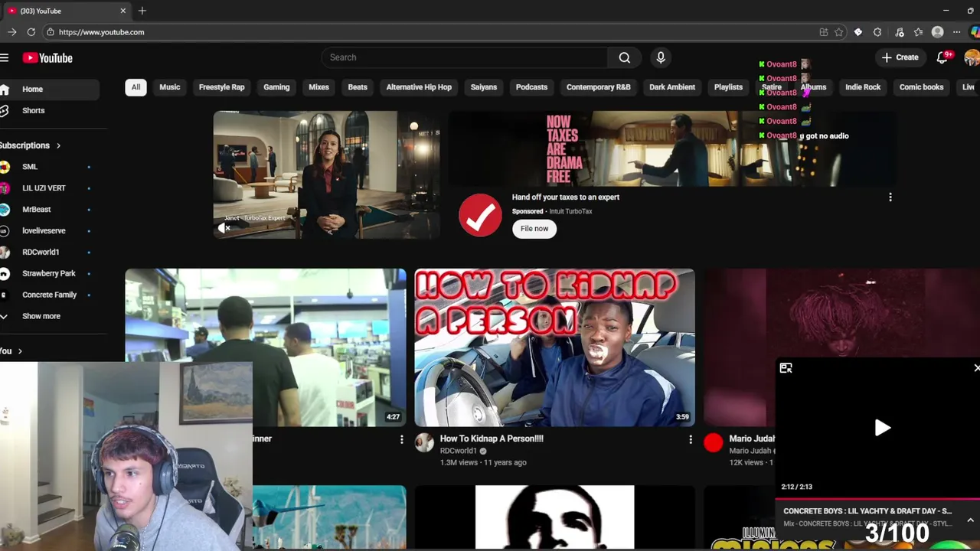Select the Comic books chip
The image size is (980, 551).
click(x=921, y=87)
